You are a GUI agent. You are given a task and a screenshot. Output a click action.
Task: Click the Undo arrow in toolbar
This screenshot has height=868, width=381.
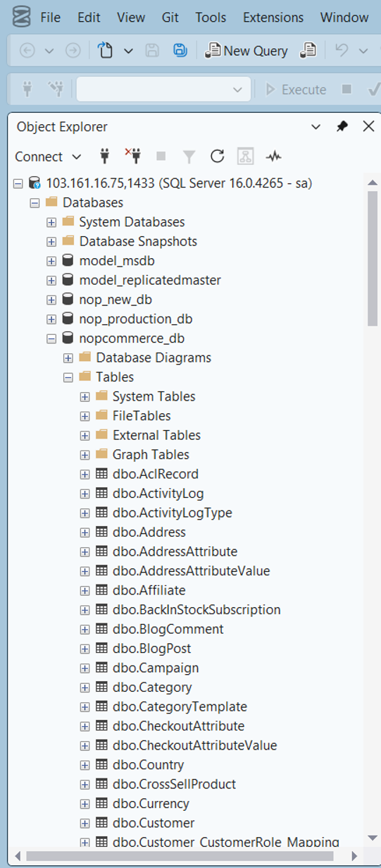(x=342, y=50)
